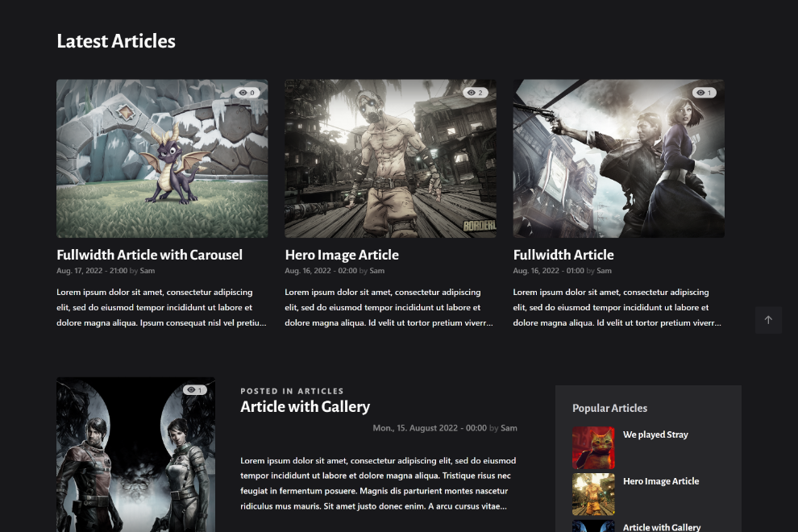Image resolution: width=798 pixels, height=532 pixels.
Task: Open the Article with Gallery headline
Action: click(x=305, y=407)
